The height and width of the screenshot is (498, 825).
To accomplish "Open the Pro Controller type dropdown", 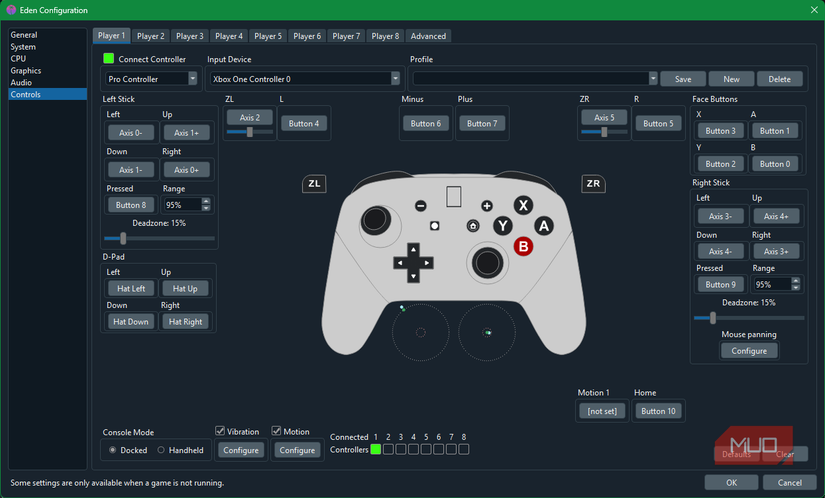I will pos(151,79).
